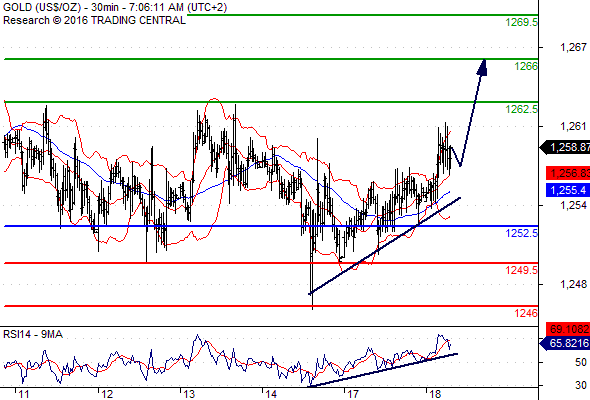Click the red 1,256.83 price tag
The height and width of the screenshot is (400, 590).
tap(568, 173)
